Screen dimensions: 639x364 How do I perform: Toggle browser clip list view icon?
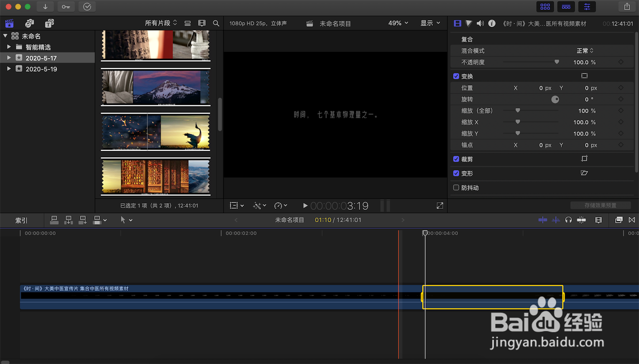[188, 23]
